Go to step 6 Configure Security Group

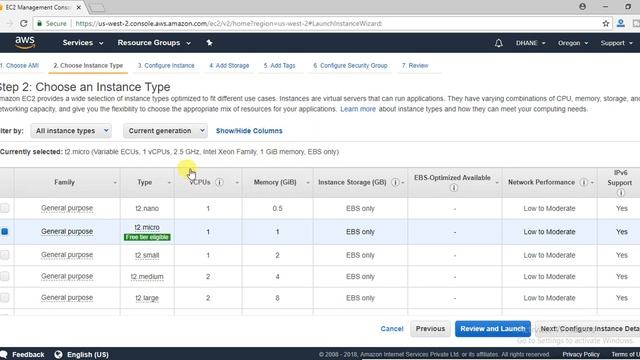click(x=350, y=65)
